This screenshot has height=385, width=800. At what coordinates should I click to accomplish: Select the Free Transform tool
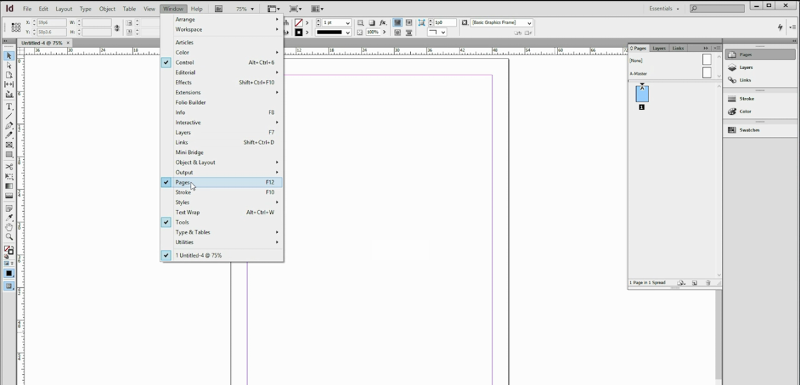point(9,176)
